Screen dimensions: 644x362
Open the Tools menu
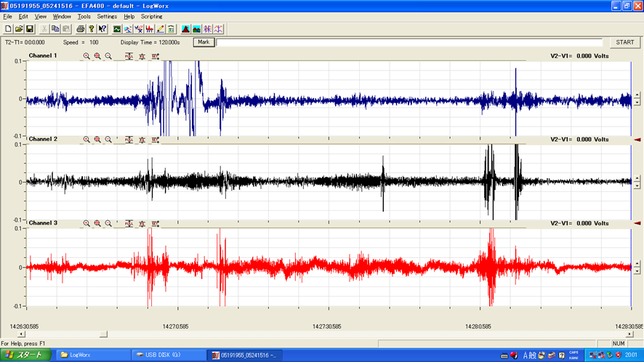point(84,16)
